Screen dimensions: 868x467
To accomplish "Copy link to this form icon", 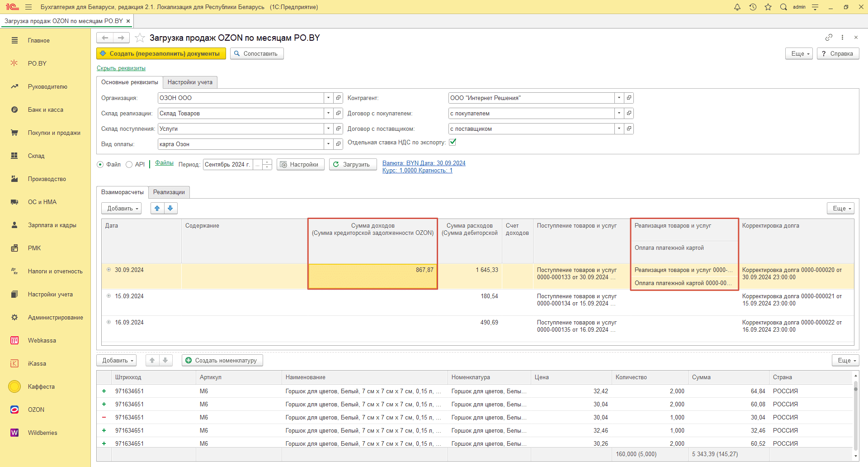I will click(x=829, y=37).
